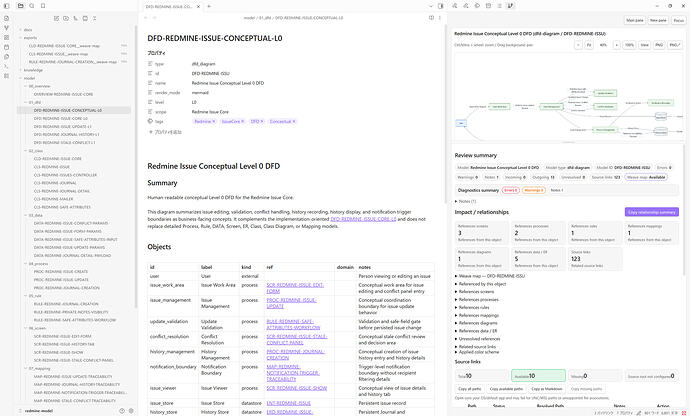
Task: Click the Main pane button
Action: [x=635, y=20]
